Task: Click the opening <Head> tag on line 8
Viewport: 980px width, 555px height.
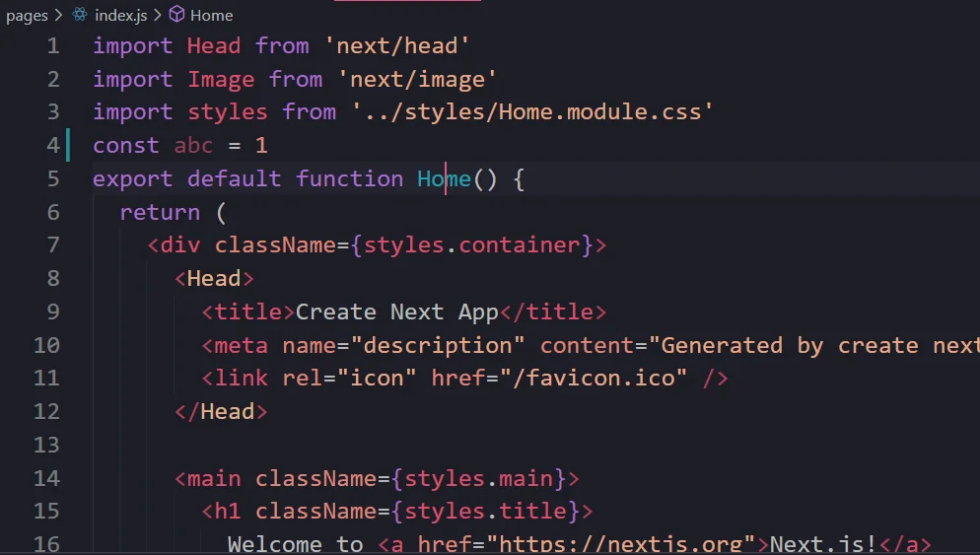Action: click(x=214, y=279)
